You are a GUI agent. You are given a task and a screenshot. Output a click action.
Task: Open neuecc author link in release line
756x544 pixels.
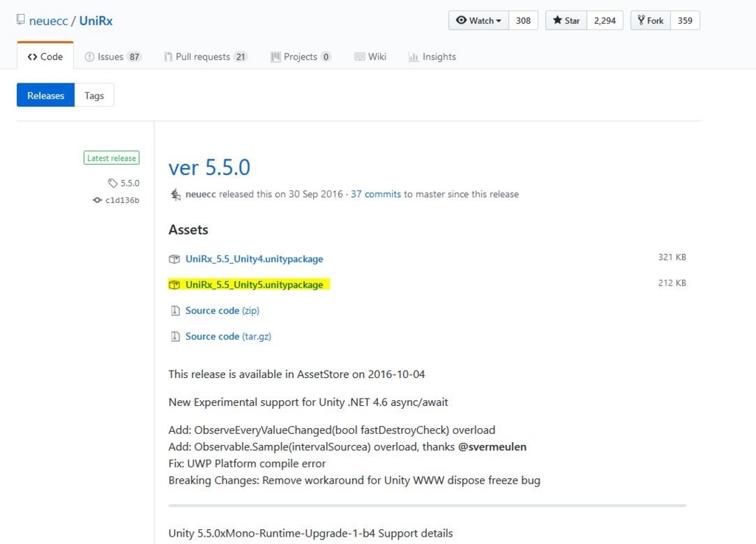point(201,194)
